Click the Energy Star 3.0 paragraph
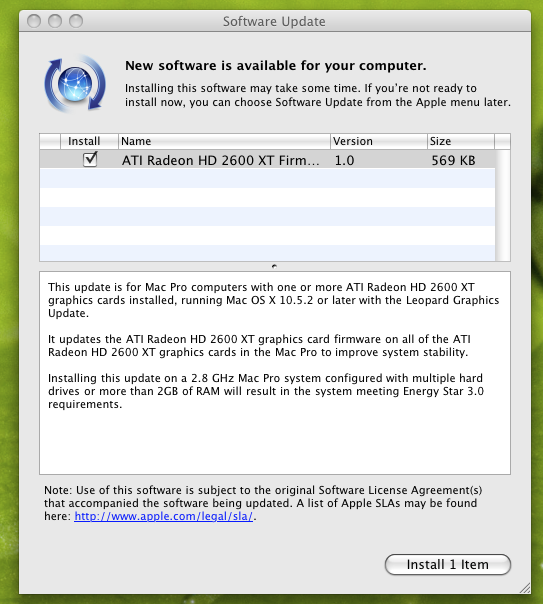543x604 pixels. [266, 391]
